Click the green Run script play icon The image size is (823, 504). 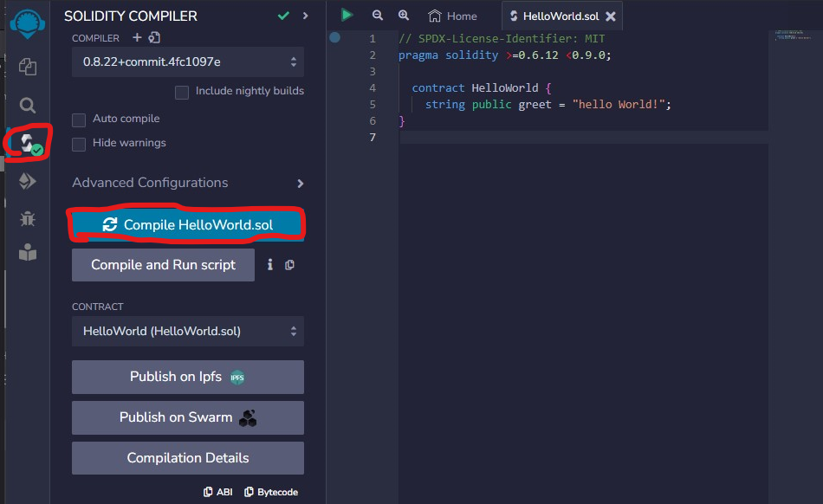[347, 15]
